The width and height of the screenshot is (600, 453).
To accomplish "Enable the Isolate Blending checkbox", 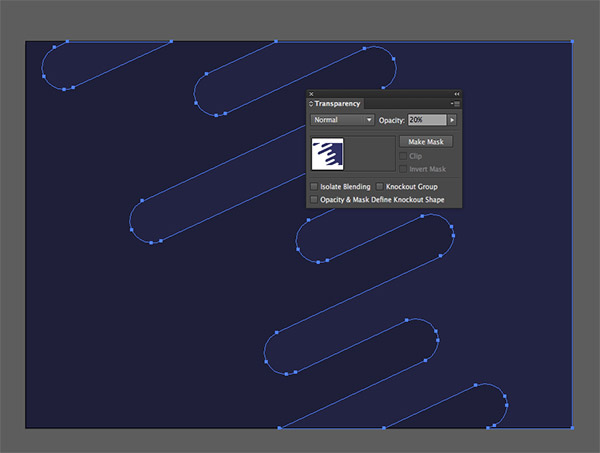I will pyautogui.click(x=314, y=187).
